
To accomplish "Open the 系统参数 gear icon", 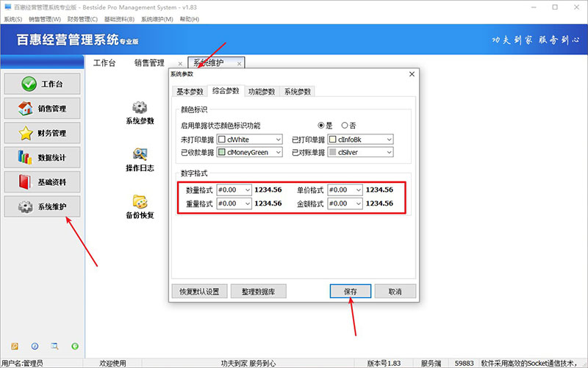I will [x=140, y=108].
